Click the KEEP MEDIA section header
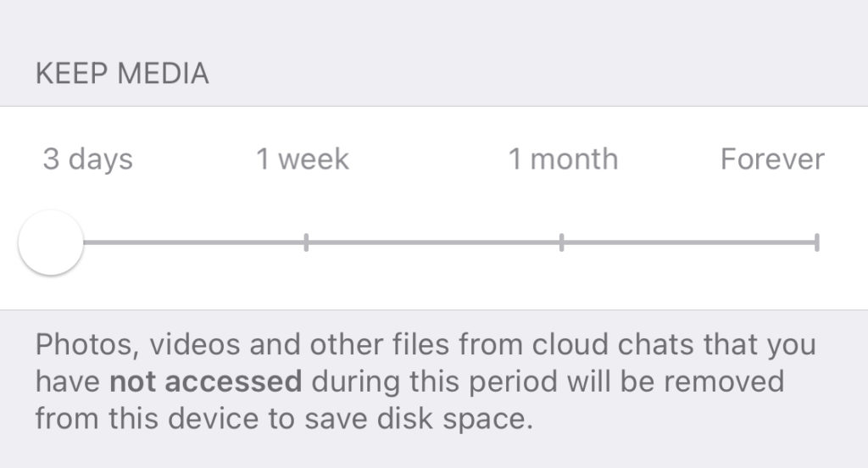 click(x=122, y=74)
